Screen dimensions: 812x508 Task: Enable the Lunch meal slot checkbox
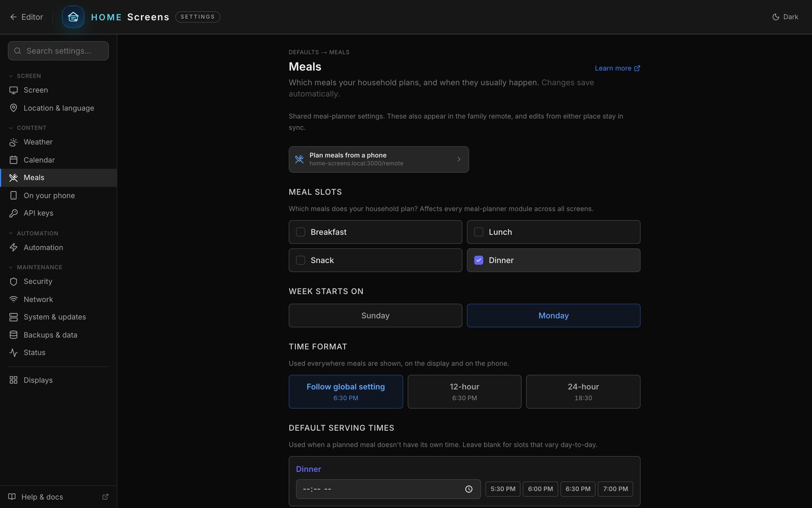(x=479, y=232)
